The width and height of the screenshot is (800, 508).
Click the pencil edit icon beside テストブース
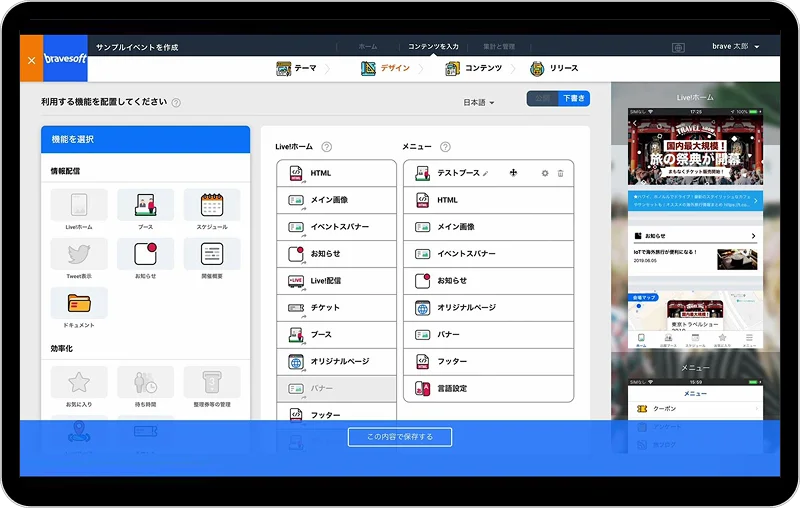[x=486, y=173]
